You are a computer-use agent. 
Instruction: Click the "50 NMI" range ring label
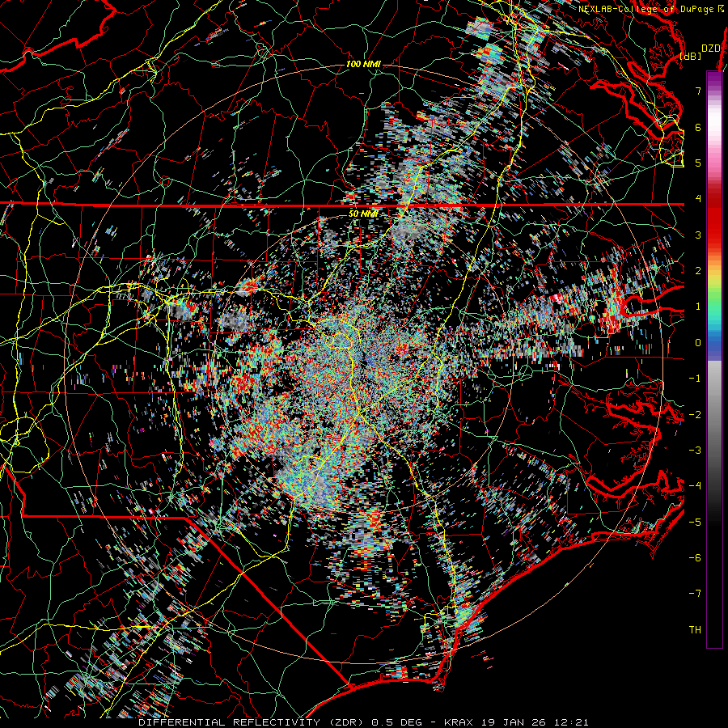coord(363,214)
